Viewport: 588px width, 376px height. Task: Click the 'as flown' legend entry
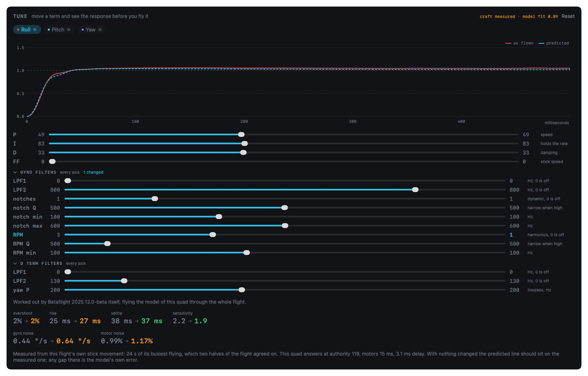(x=519, y=43)
